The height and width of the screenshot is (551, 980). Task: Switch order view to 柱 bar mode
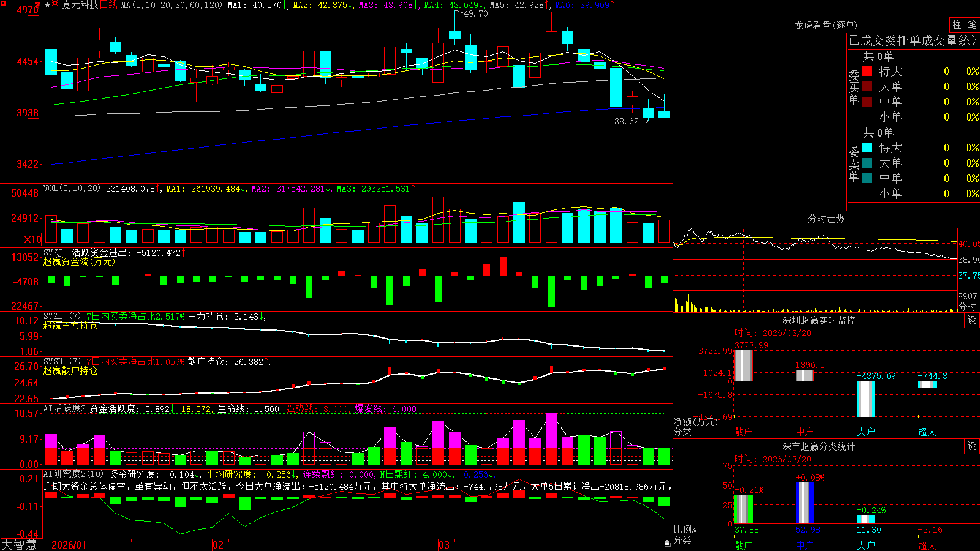[x=957, y=24]
